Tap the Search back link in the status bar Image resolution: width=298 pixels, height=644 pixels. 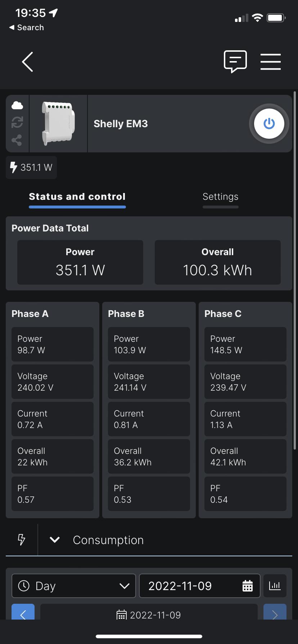[27, 28]
